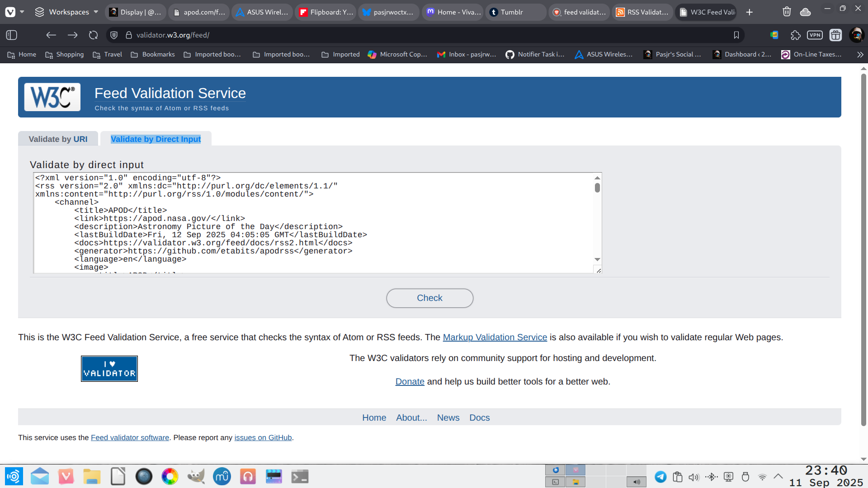This screenshot has height=488, width=868.
Task: Click the W3C logo
Action: click(52, 97)
